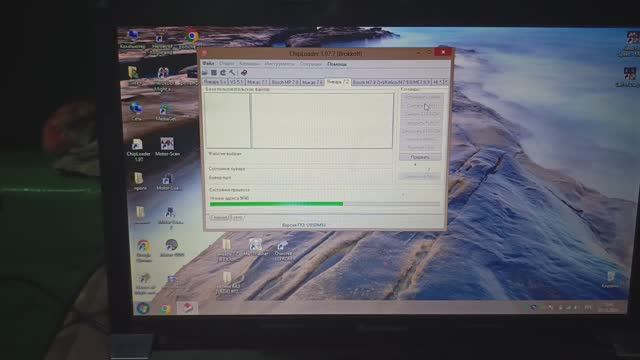Open the Google Chrome shortcut in left column
Screen dimensions: 640x360
click(144, 251)
